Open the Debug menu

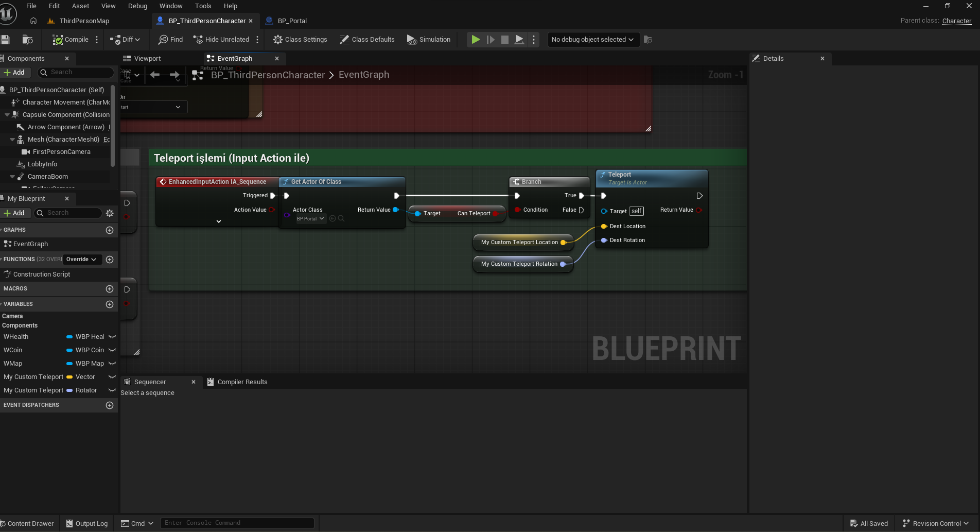click(x=137, y=6)
